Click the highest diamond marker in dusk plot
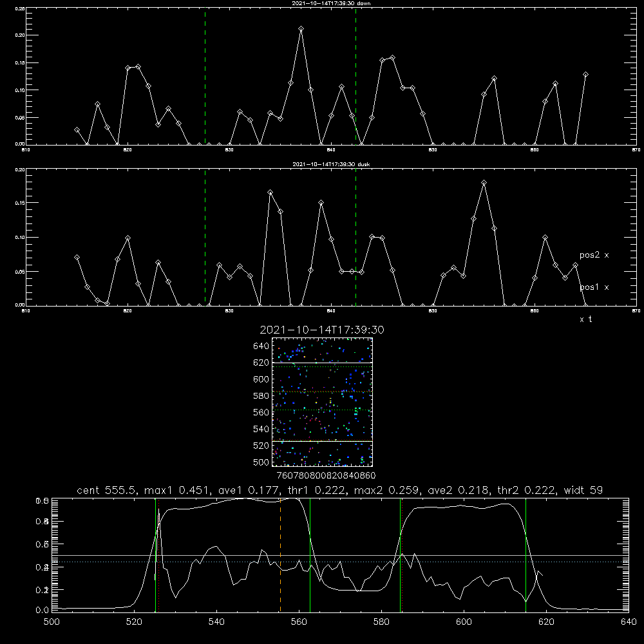The width and height of the screenshot is (644, 644). 484,183
